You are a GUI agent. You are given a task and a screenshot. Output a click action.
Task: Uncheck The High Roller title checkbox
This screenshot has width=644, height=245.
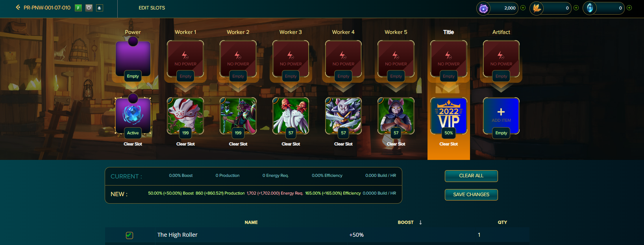click(x=129, y=235)
